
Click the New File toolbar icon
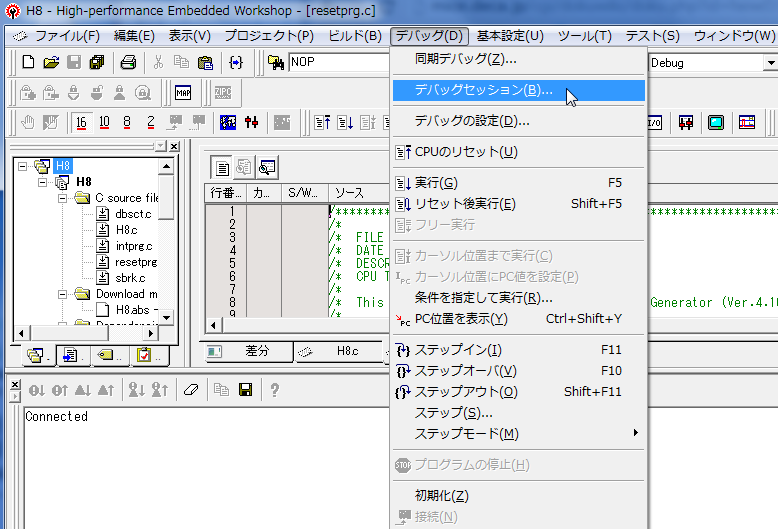coord(28,62)
